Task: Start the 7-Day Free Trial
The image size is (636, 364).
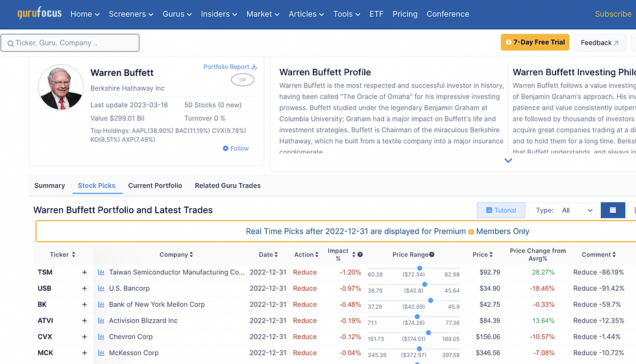Action: coord(535,42)
